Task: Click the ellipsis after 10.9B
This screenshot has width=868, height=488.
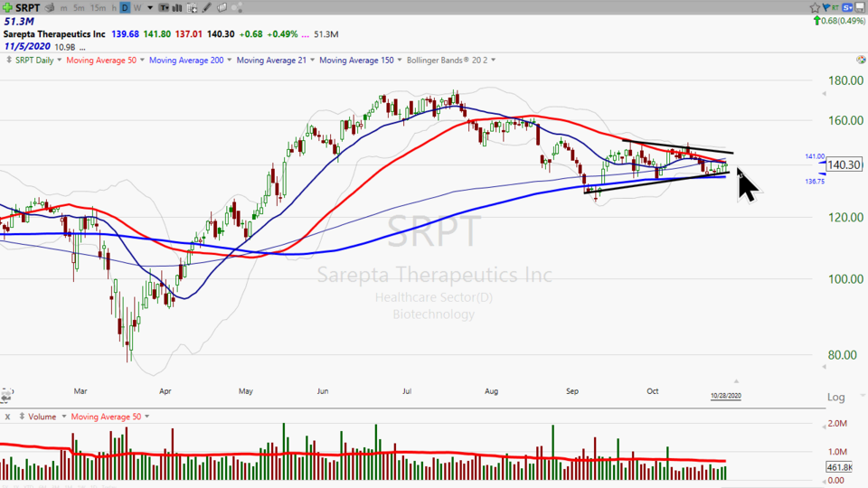Action: pyautogui.click(x=82, y=48)
